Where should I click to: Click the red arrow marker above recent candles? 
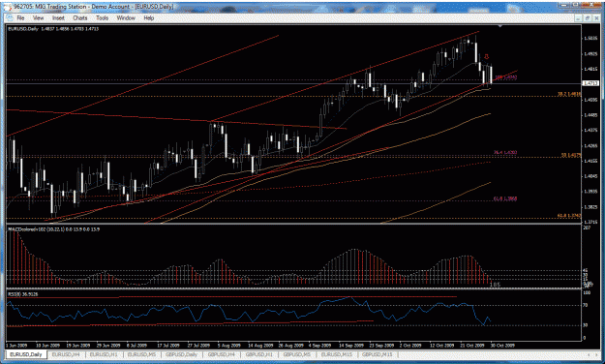tap(487, 57)
